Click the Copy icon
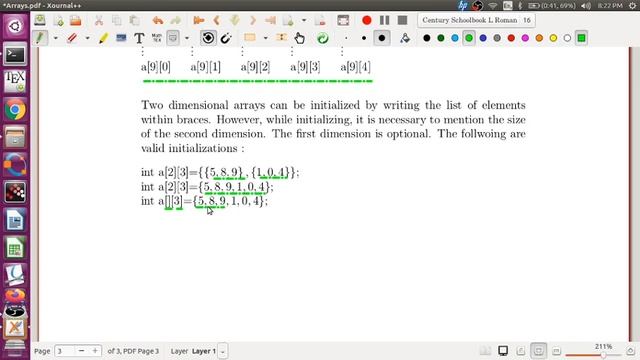The image size is (640, 360). point(117,20)
